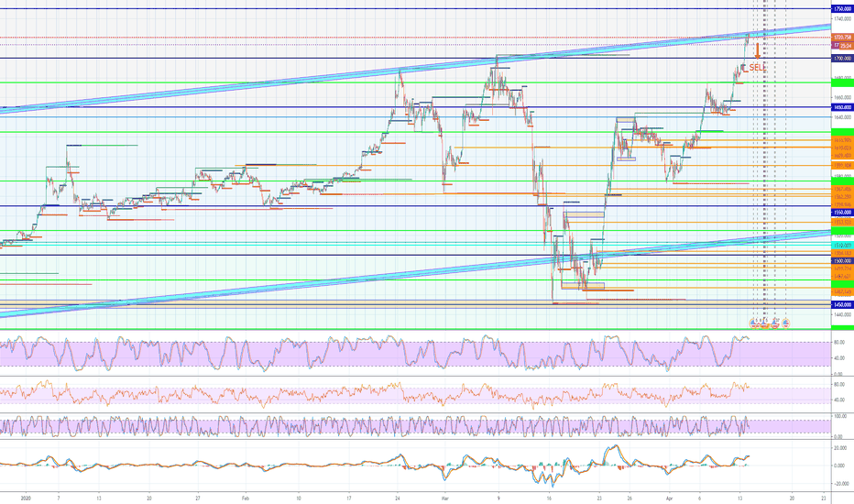Click the cyan 1510.000 price label

click(843, 246)
